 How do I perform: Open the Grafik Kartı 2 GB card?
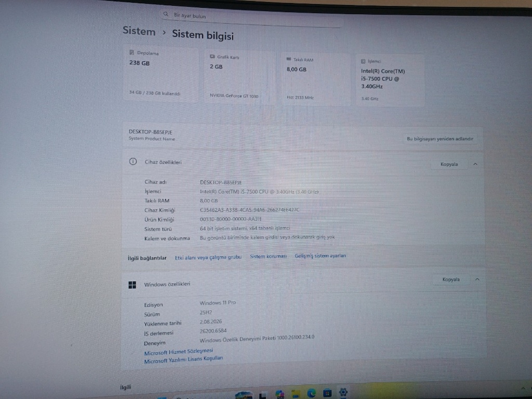(239, 77)
